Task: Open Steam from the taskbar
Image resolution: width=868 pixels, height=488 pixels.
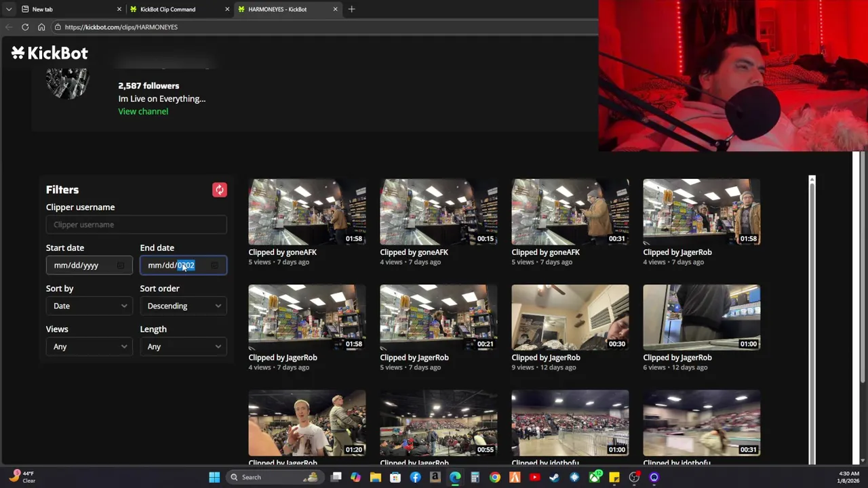Action: point(554,477)
